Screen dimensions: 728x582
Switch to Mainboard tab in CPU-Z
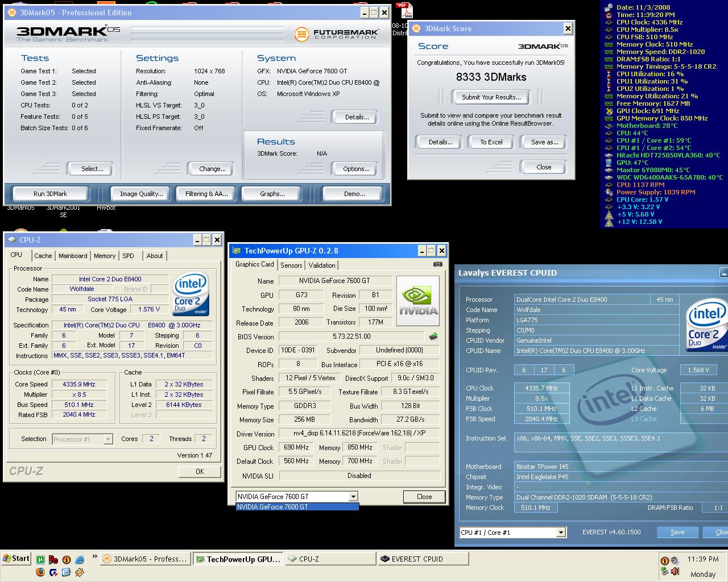coord(73,256)
